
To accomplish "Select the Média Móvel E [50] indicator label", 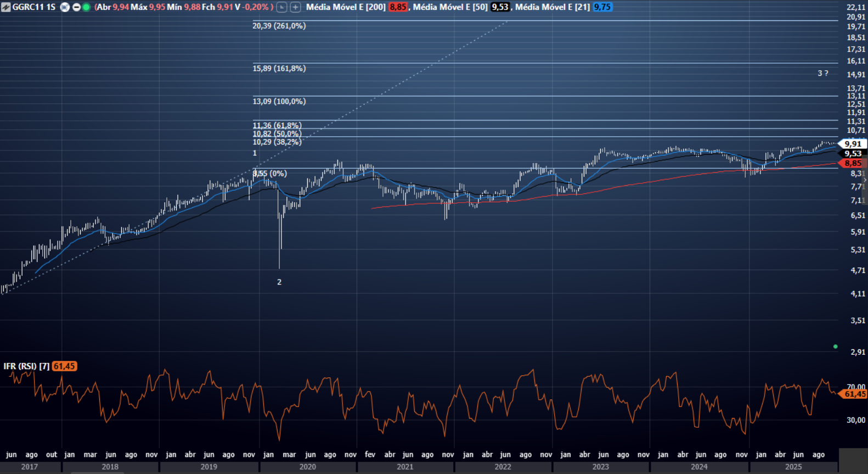I will [450, 7].
